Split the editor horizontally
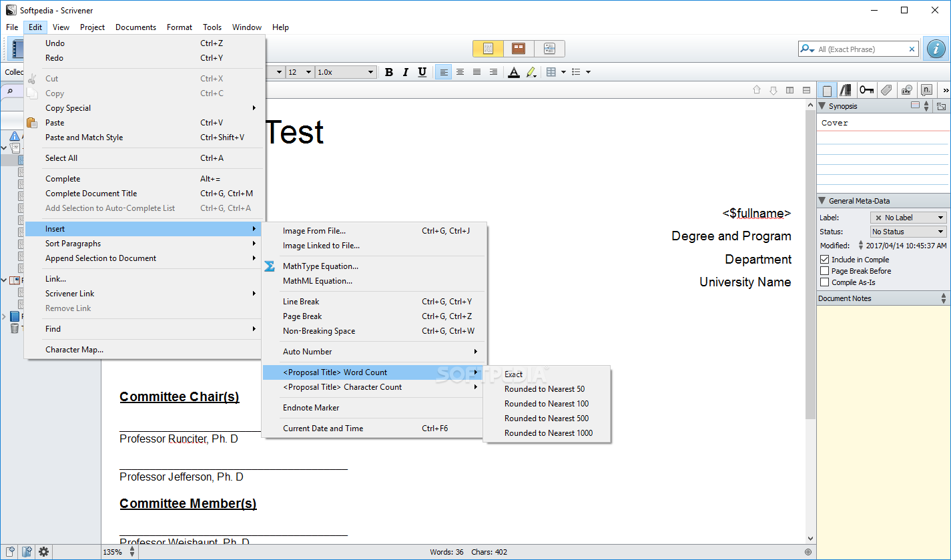 click(x=807, y=90)
